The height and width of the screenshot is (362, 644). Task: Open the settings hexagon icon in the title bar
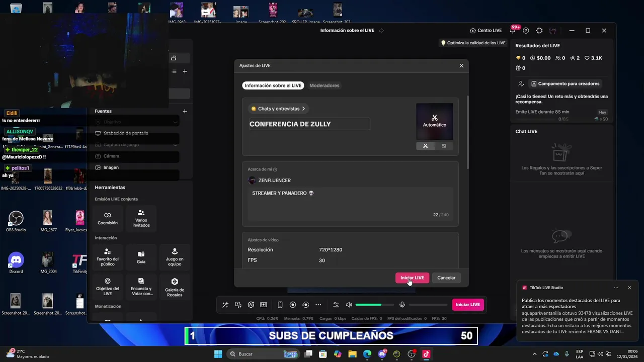click(x=539, y=31)
